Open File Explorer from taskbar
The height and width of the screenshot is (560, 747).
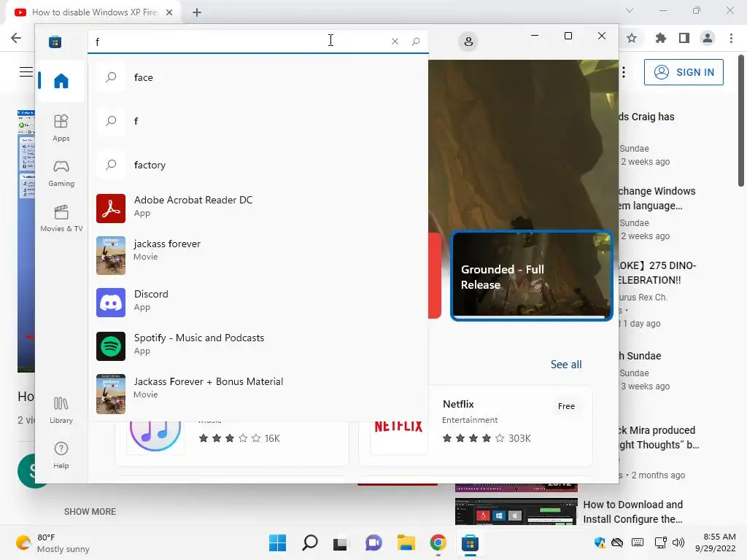pyautogui.click(x=406, y=542)
